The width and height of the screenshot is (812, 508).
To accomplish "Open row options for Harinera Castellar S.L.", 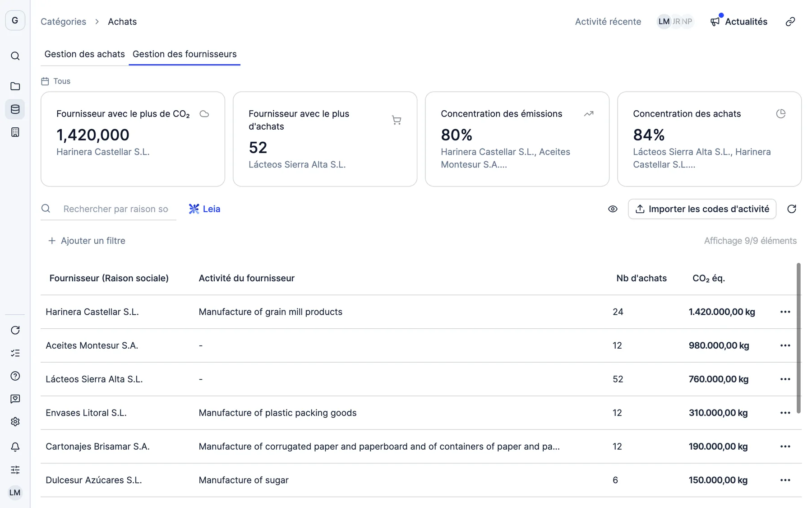I will [x=785, y=312].
